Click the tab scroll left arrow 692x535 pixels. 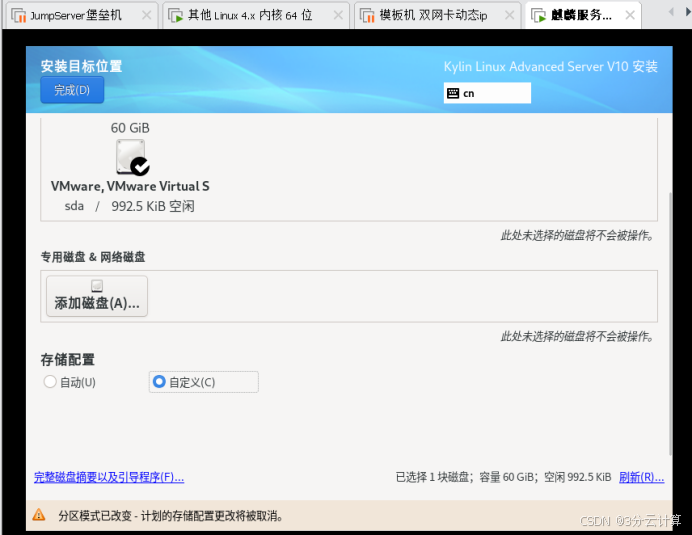(x=671, y=12)
